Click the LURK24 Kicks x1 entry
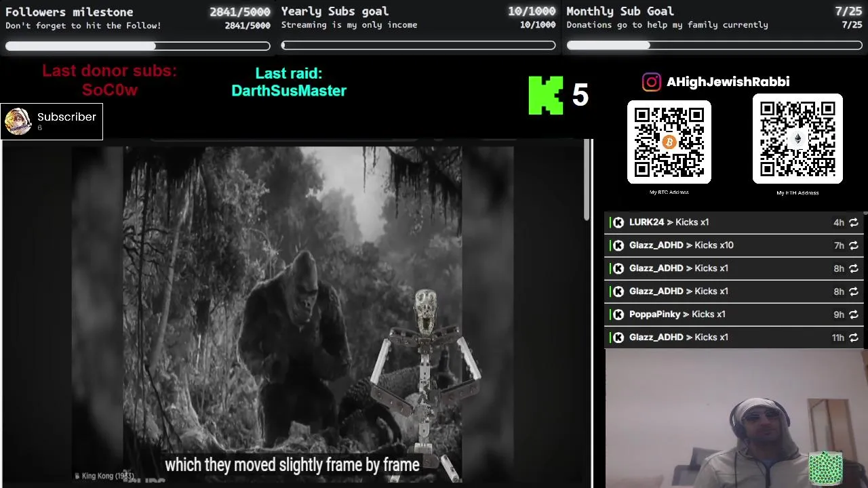868x488 pixels. tap(734, 222)
